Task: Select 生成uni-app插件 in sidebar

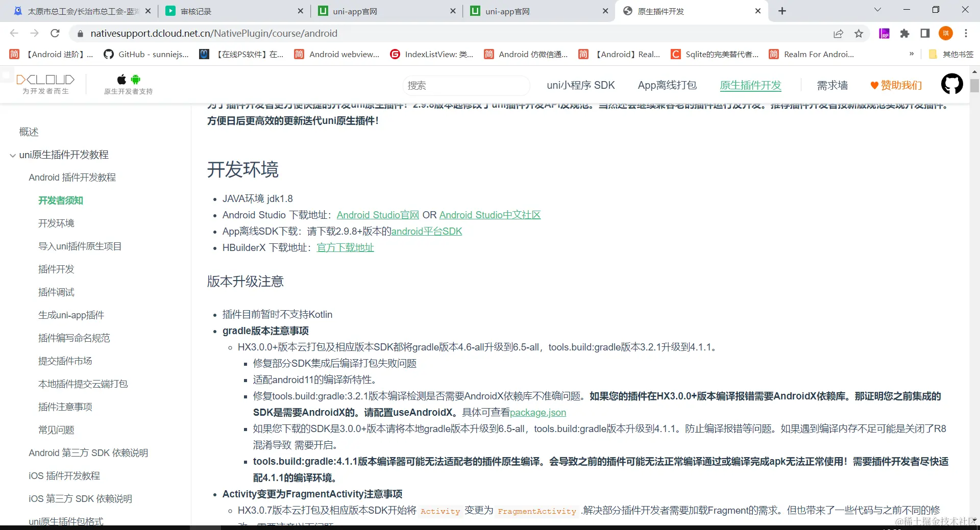Action: (x=71, y=315)
